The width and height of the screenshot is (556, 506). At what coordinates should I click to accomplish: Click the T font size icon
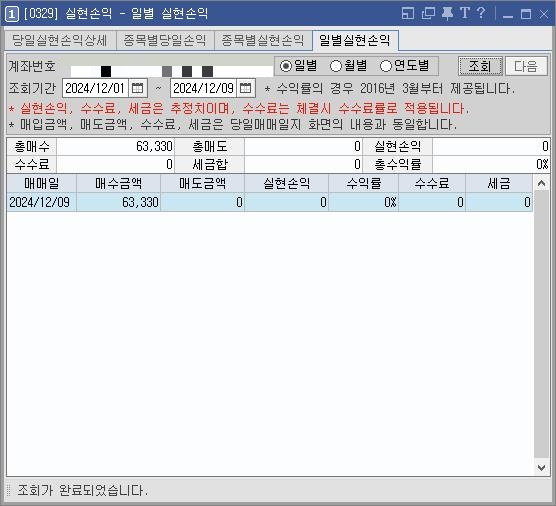[x=465, y=13]
